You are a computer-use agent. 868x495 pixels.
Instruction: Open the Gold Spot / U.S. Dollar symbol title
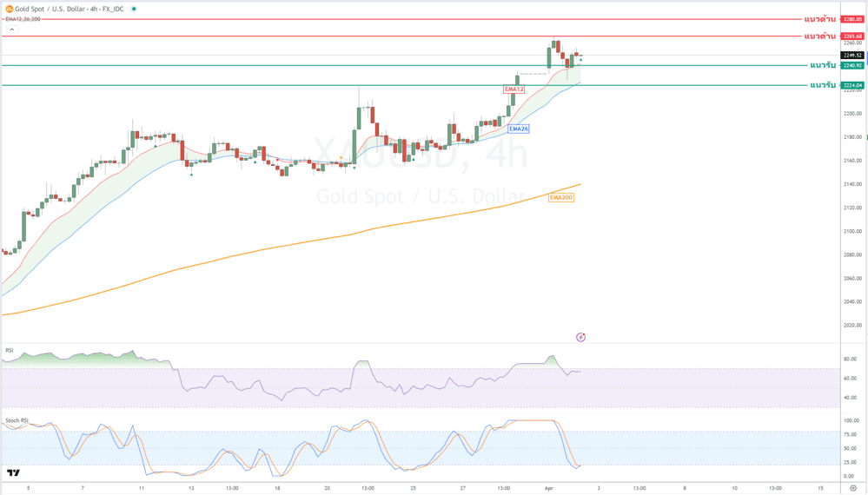click(x=70, y=9)
